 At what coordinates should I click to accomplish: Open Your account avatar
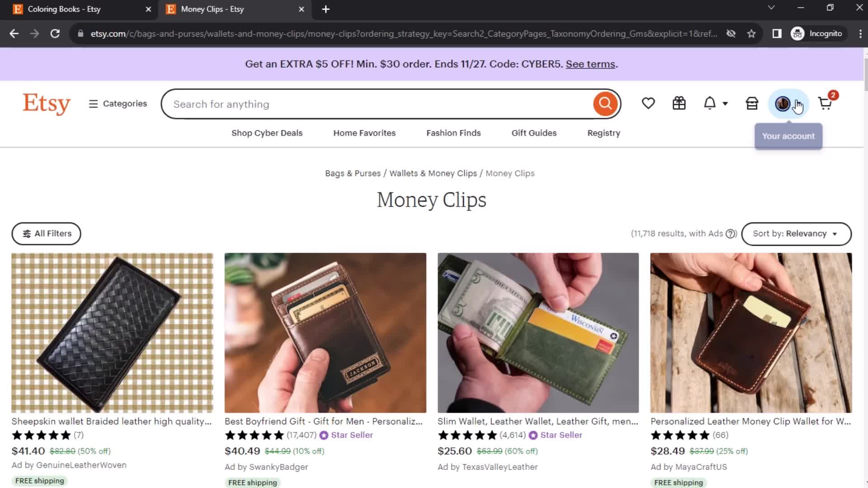tap(782, 103)
